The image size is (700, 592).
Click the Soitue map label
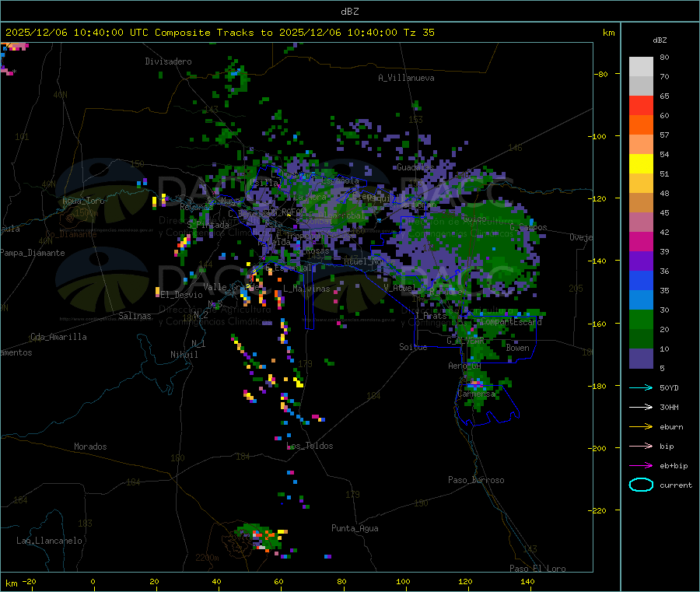point(413,347)
